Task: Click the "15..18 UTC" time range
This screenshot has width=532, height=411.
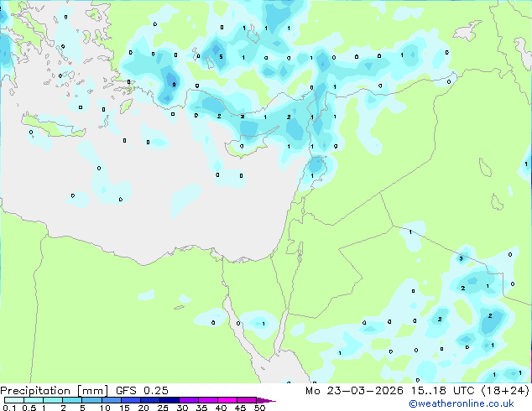Action: (x=442, y=391)
